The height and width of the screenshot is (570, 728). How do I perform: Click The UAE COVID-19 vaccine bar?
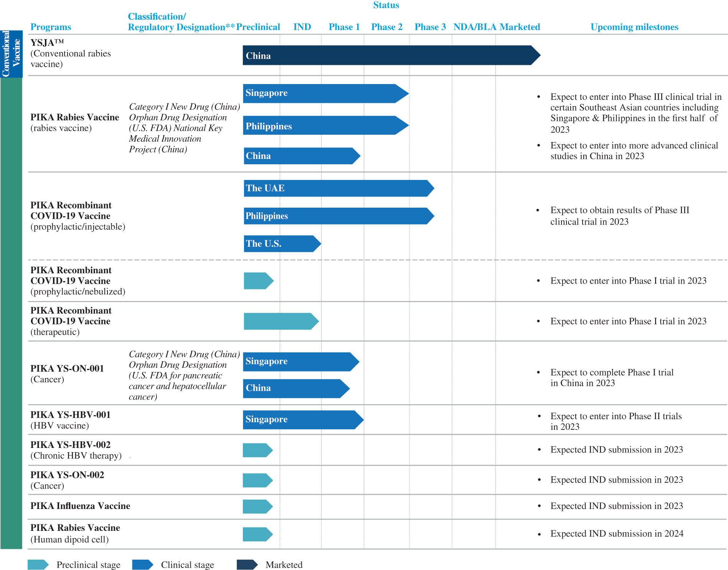(x=339, y=188)
